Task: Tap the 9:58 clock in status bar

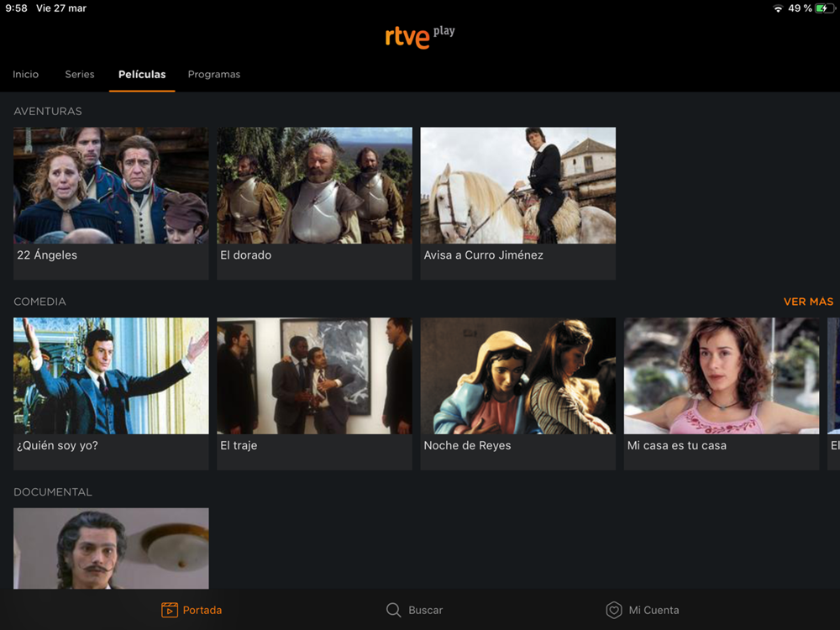Action: tap(16, 8)
